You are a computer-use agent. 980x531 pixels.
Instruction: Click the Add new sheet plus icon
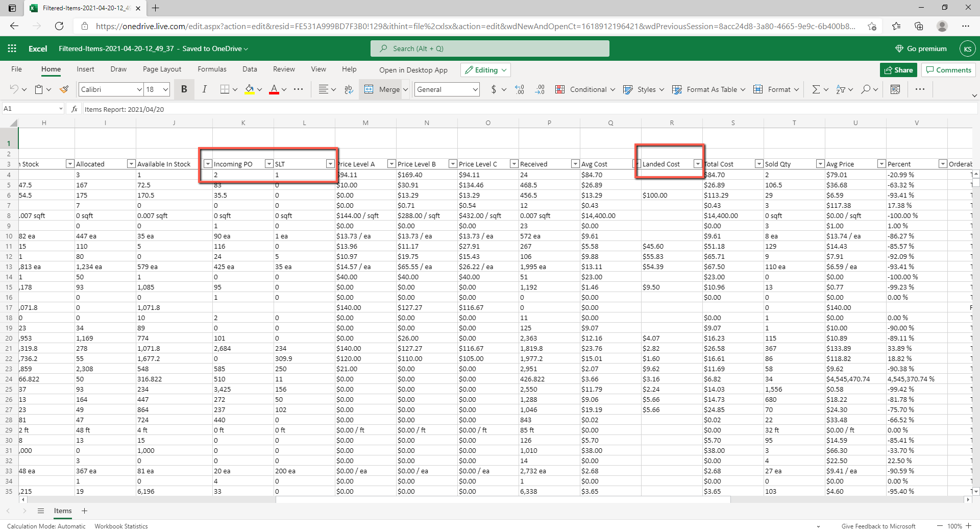tap(85, 511)
